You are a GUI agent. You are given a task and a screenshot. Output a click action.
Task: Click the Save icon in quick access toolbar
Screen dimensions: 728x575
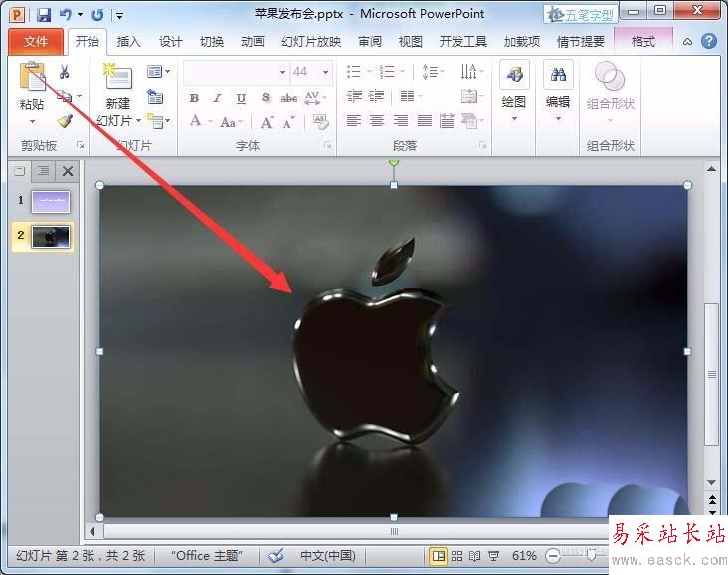pyautogui.click(x=44, y=14)
